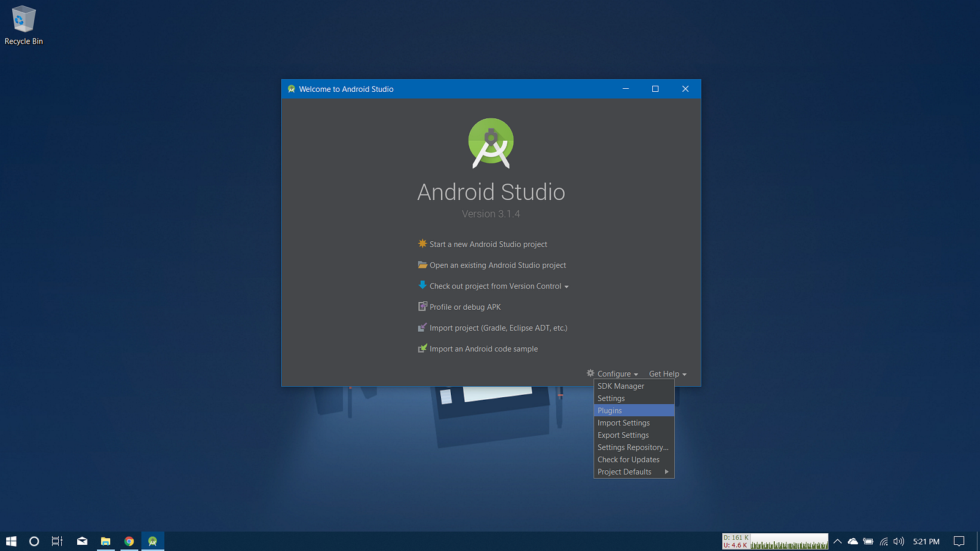
Task: Run Check for Updates from the menu
Action: click(634, 459)
